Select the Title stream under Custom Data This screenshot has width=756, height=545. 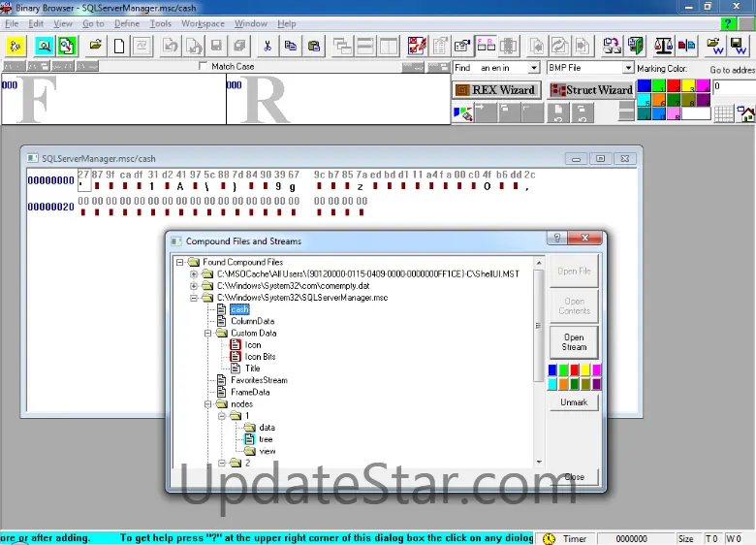[253, 369]
